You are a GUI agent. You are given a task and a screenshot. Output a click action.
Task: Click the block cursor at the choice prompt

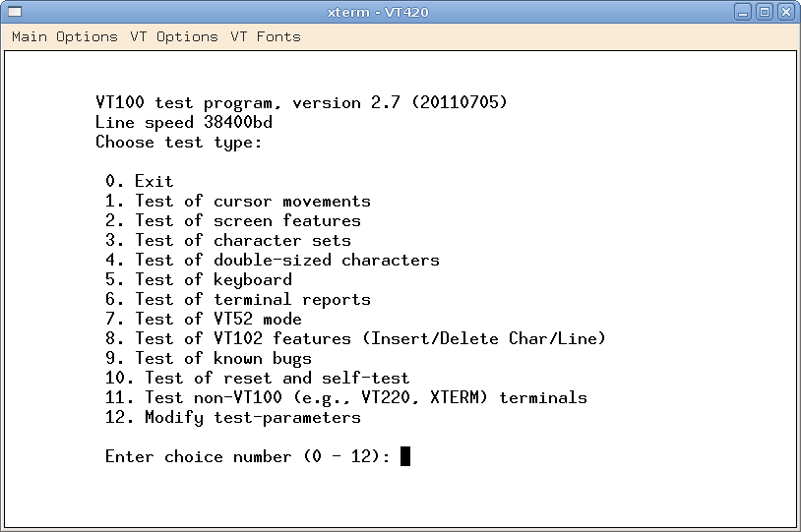click(405, 456)
